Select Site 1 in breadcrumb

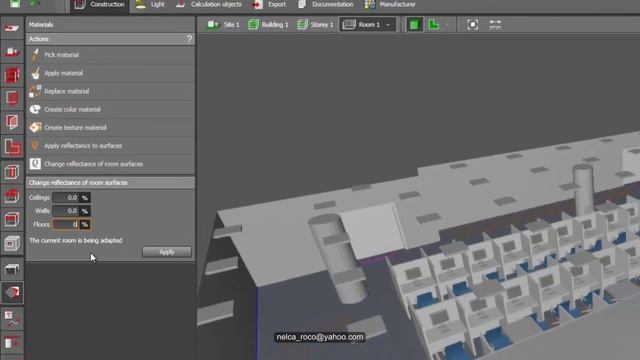click(223, 24)
